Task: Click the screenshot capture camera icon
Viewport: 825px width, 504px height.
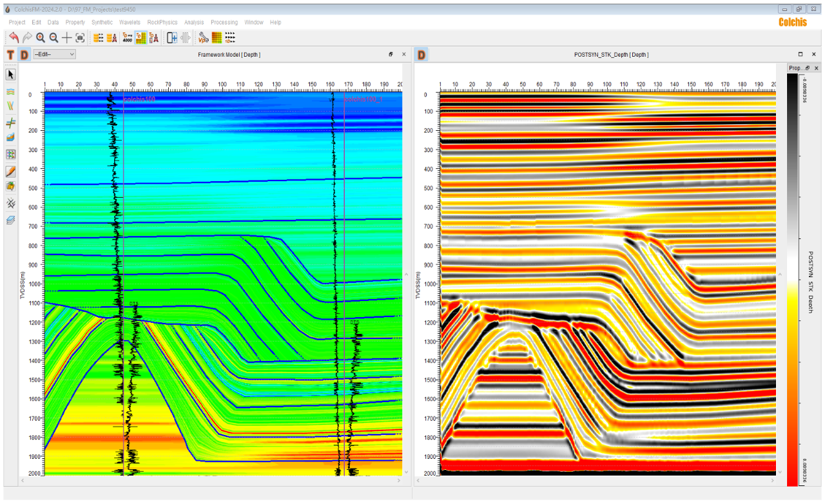Action: 80,38
